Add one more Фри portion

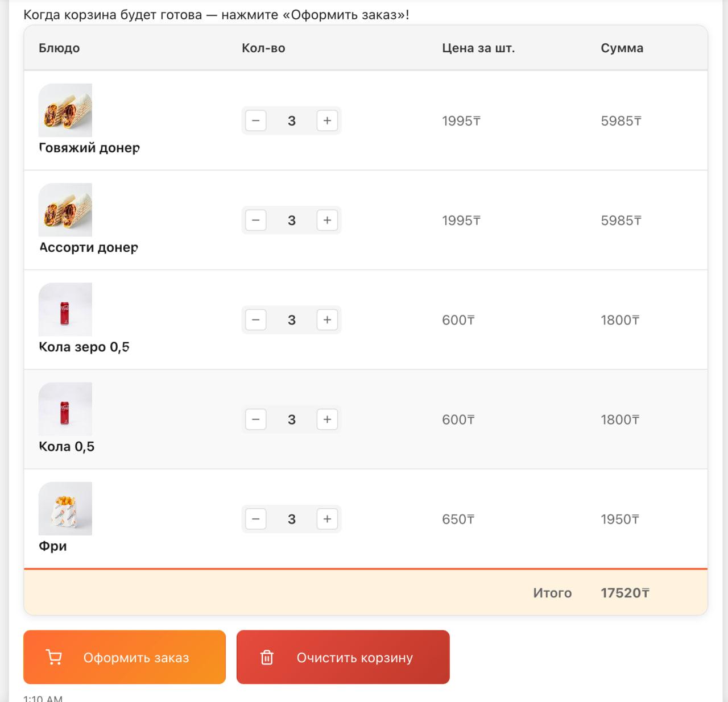[327, 519]
